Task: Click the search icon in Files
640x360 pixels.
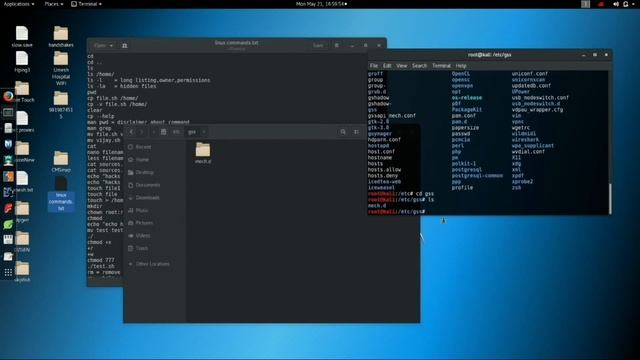Action: tap(343, 132)
